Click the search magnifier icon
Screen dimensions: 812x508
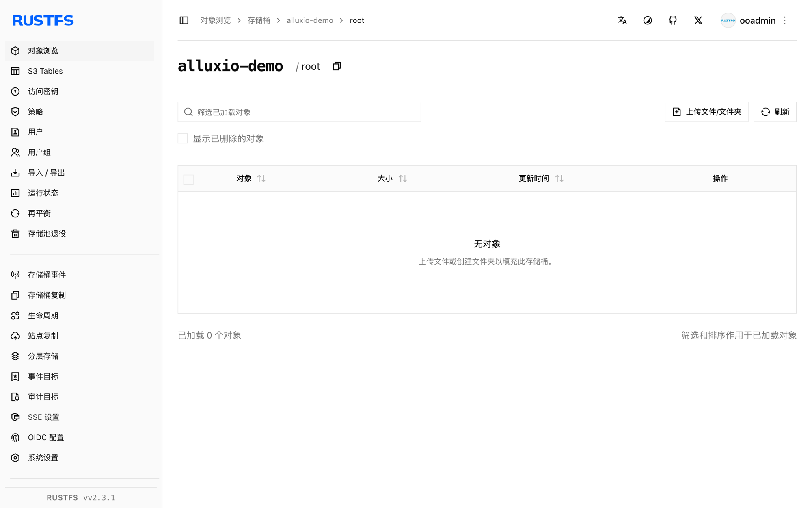click(x=188, y=112)
